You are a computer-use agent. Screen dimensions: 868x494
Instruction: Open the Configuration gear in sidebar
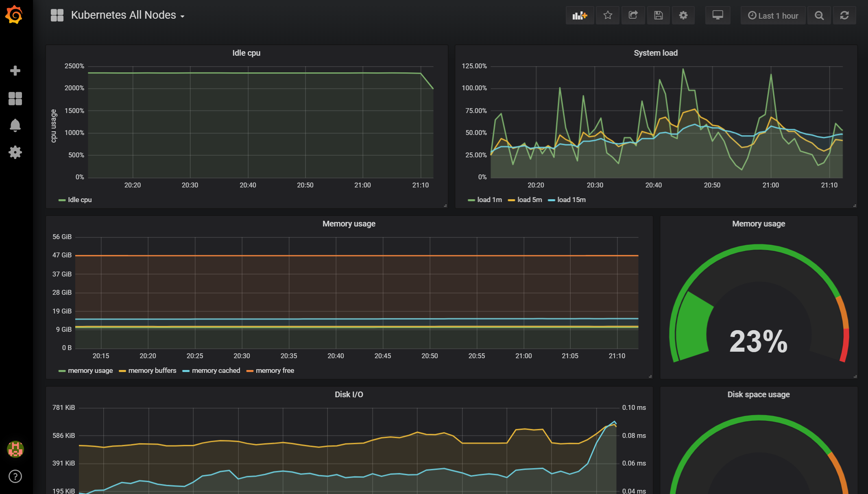[15, 152]
